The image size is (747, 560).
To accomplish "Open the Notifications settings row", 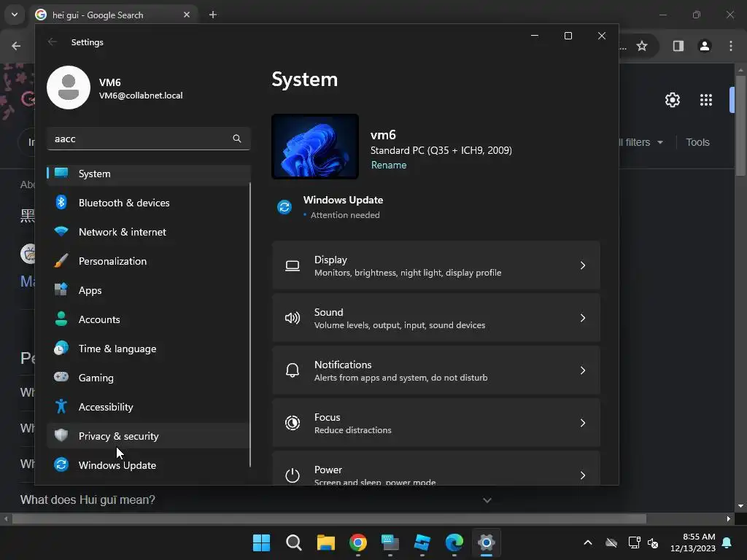I will pyautogui.click(x=436, y=370).
